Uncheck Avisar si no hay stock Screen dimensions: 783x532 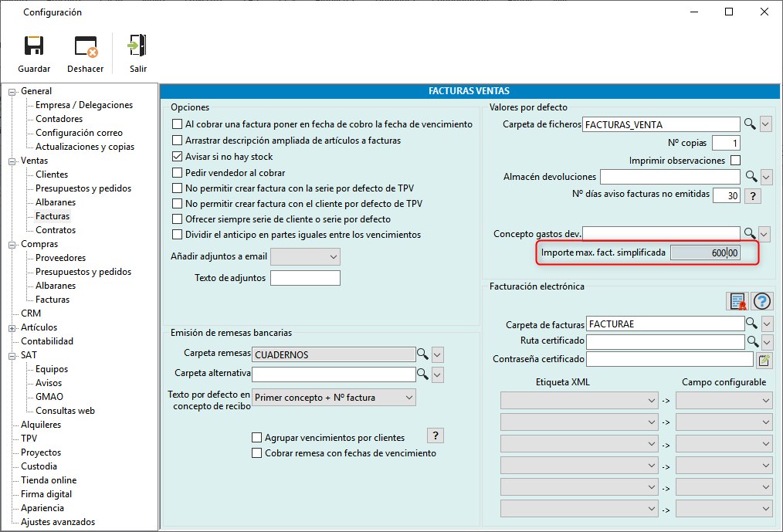178,156
